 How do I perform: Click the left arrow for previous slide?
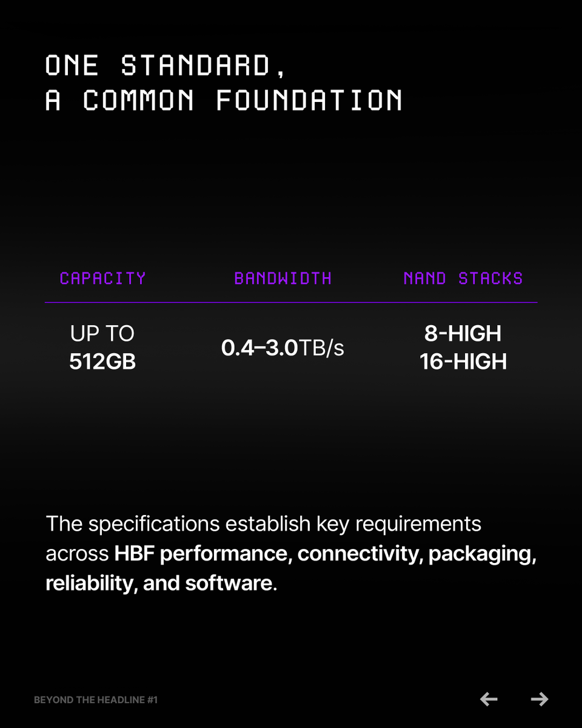tap(489, 699)
